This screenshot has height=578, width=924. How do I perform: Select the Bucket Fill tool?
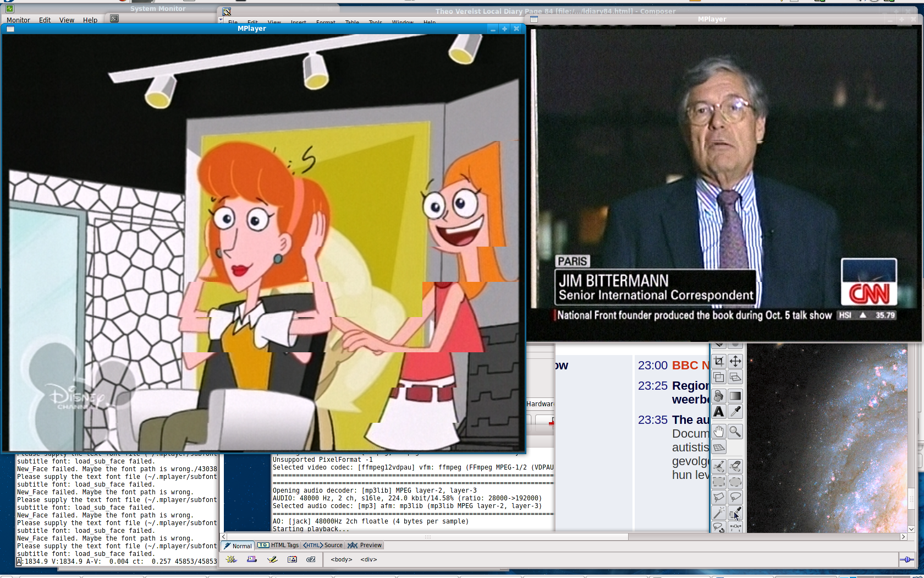point(719,396)
